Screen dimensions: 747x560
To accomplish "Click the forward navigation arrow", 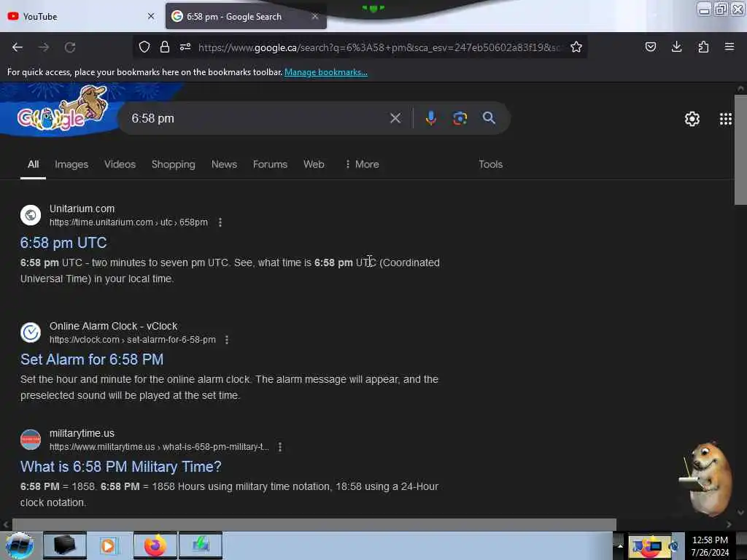I will (x=44, y=47).
